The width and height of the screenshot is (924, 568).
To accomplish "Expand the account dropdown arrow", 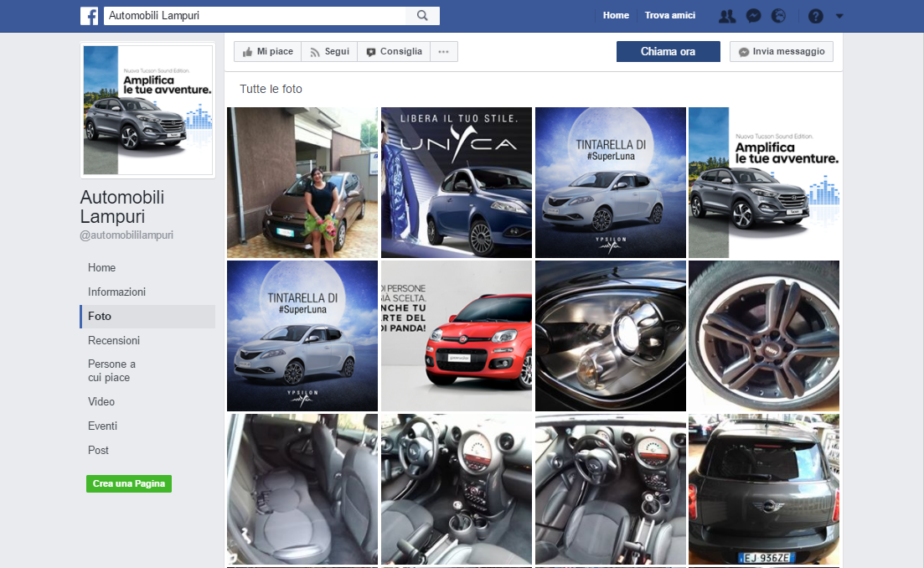I will 839,17.
